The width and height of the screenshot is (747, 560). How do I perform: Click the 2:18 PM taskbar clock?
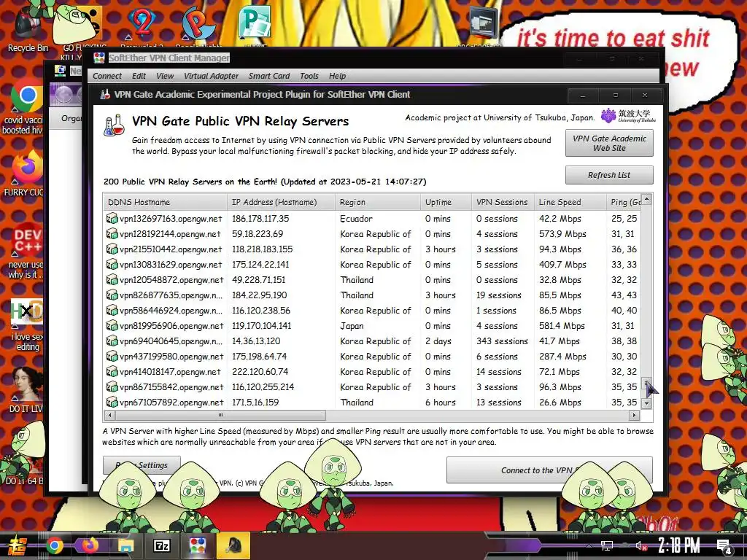tap(678, 545)
